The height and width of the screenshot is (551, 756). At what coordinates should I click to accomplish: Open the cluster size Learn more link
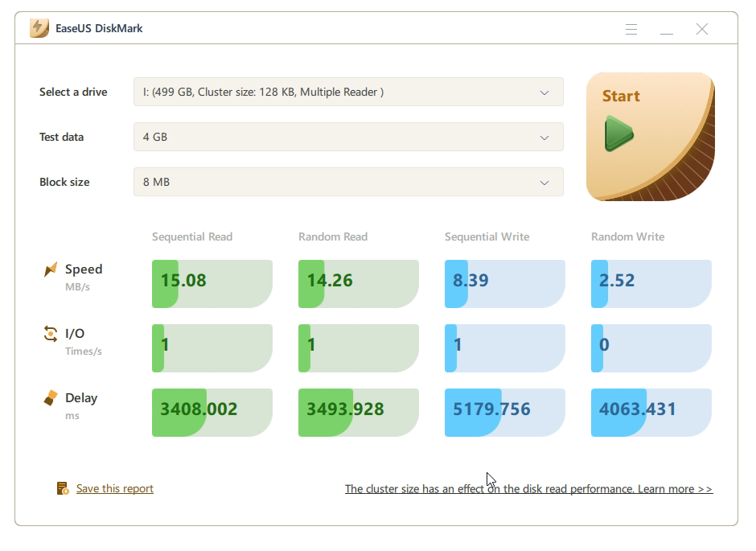pos(528,489)
